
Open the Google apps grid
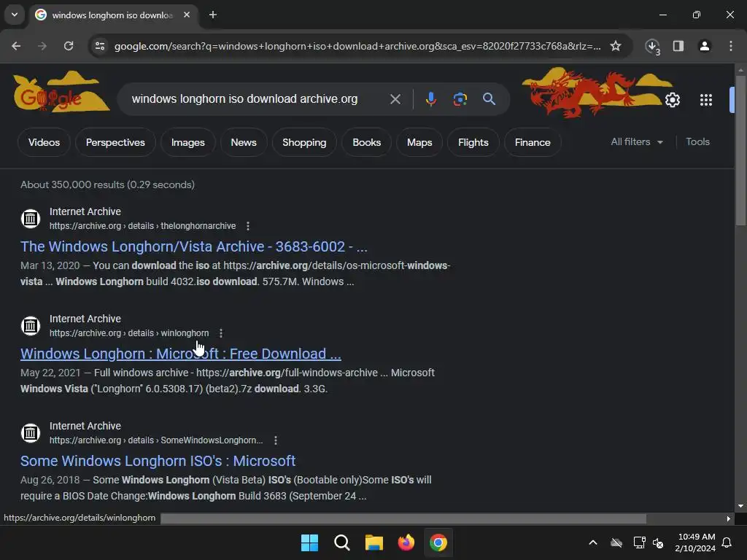coord(706,100)
